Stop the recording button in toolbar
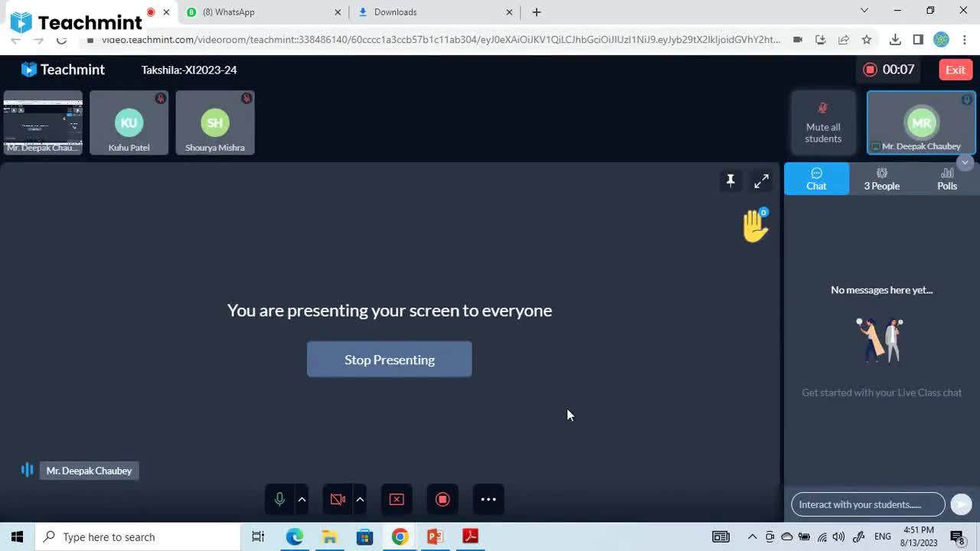This screenshot has height=551, width=980. pos(443,500)
